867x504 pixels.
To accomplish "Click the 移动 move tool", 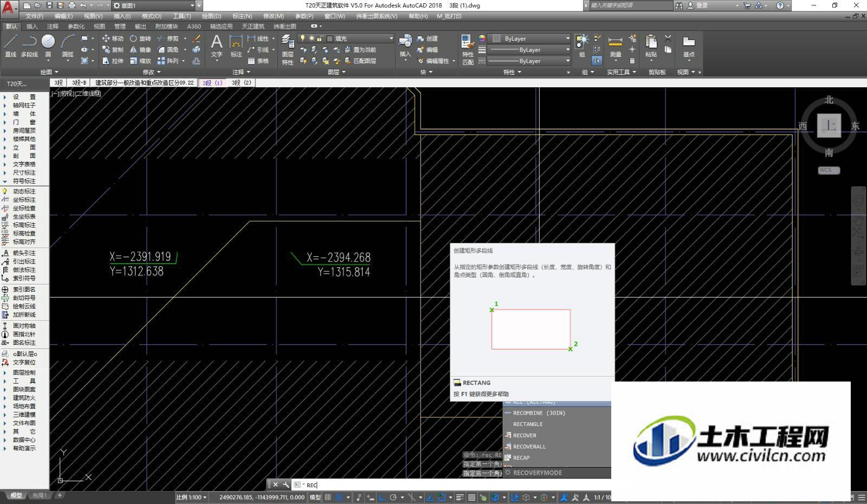I will pyautogui.click(x=113, y=38).
